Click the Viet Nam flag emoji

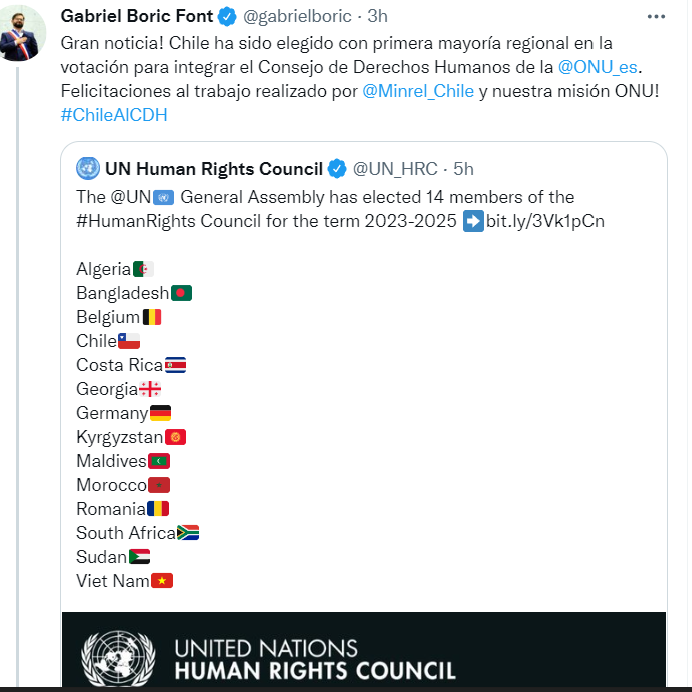[x=162, y=581]
